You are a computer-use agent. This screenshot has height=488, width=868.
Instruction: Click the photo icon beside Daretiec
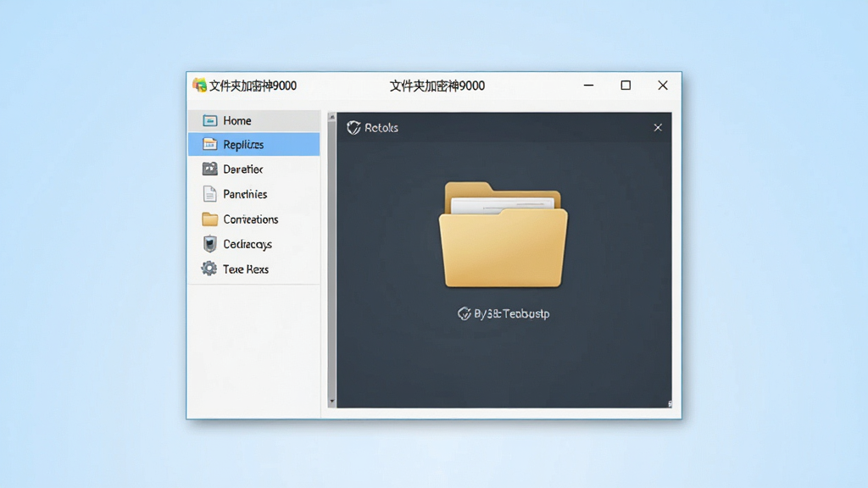click(x=210, y=169)
